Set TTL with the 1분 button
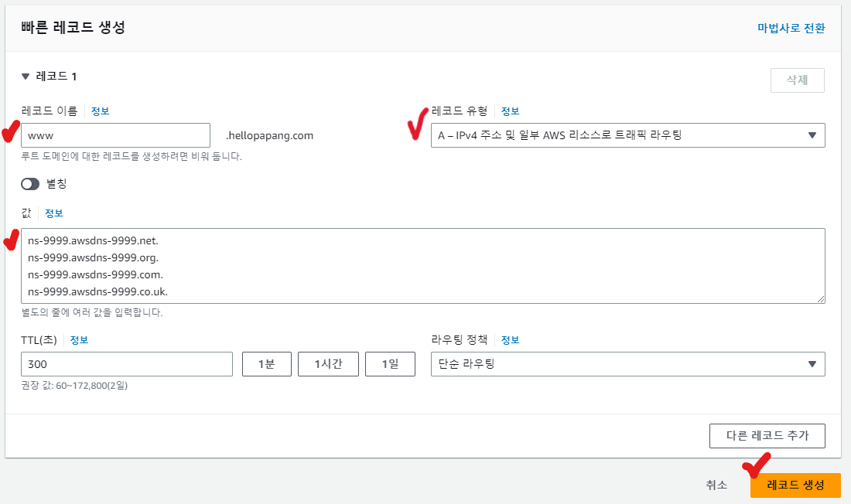This screenshot has width=851, height=504. 267,364
